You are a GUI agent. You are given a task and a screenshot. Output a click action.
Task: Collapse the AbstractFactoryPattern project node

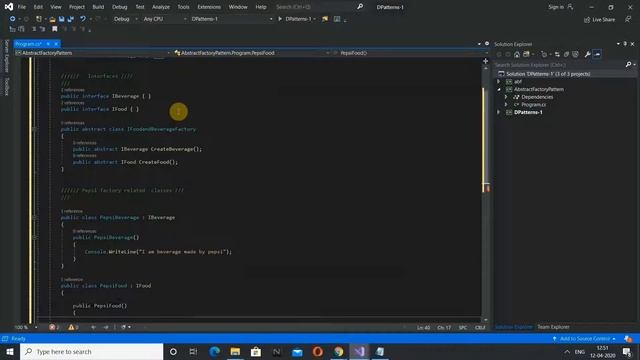click(498, 89)
